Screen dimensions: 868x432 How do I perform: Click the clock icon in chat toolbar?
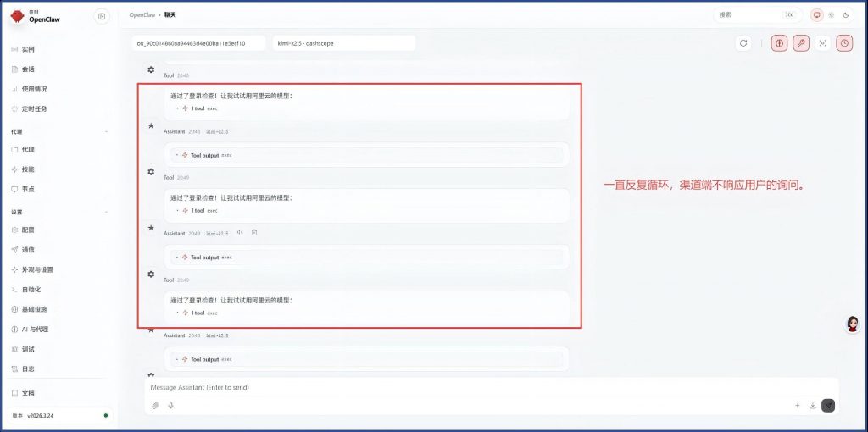pyautogui.click(x=844, y=43)
